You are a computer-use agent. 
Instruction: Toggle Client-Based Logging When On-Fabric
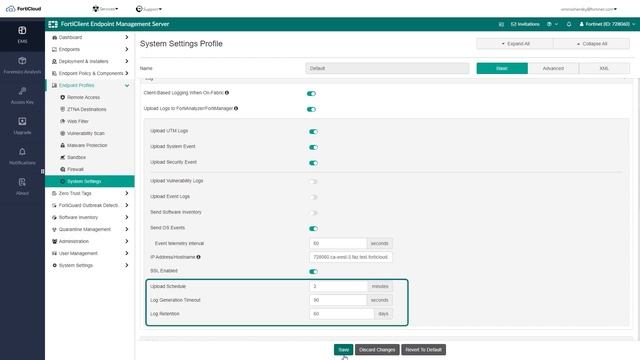[x=311, y=93]
